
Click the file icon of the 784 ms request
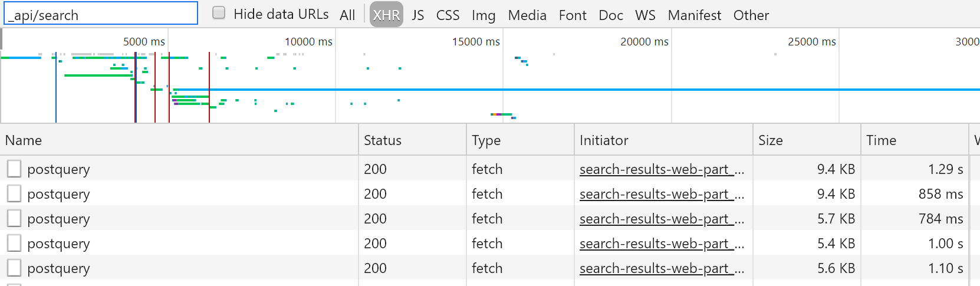tap(14, 218)
